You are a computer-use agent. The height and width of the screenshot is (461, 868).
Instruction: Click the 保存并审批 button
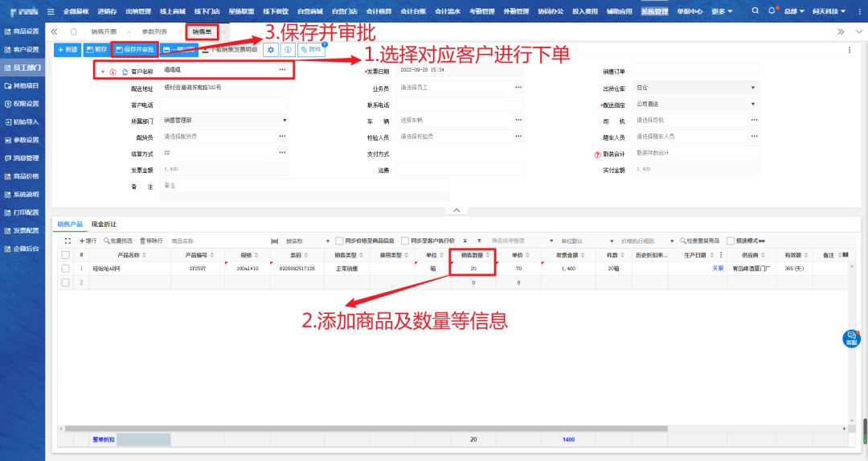[x=134, y=50]
